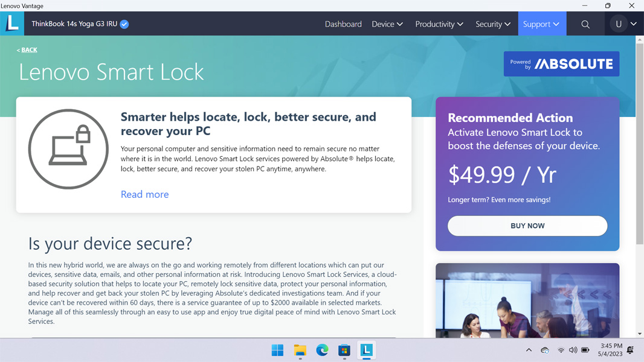The width and height of the screenshot is (644, 362).
Task: Open the Read more link
Action: [144, 194]
